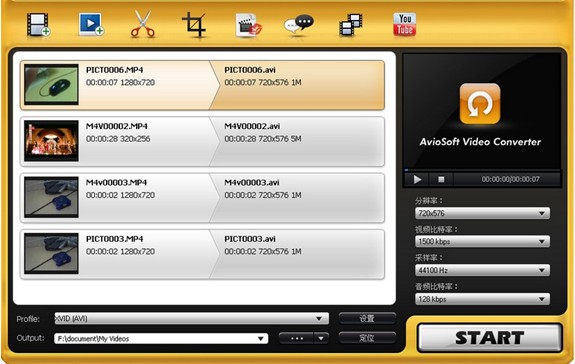
Task: Click the AvioSoft orange logo in preview
Action: [480, 104]
